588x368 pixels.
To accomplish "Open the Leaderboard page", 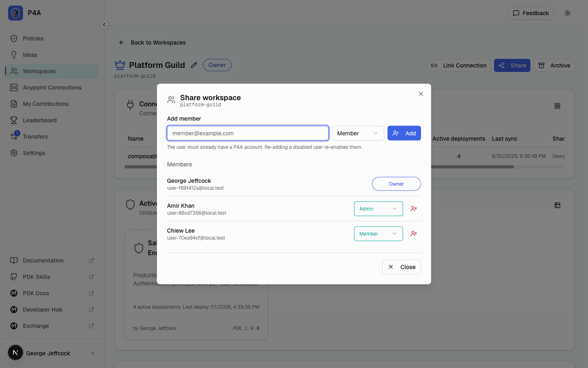I will (52, 120).
